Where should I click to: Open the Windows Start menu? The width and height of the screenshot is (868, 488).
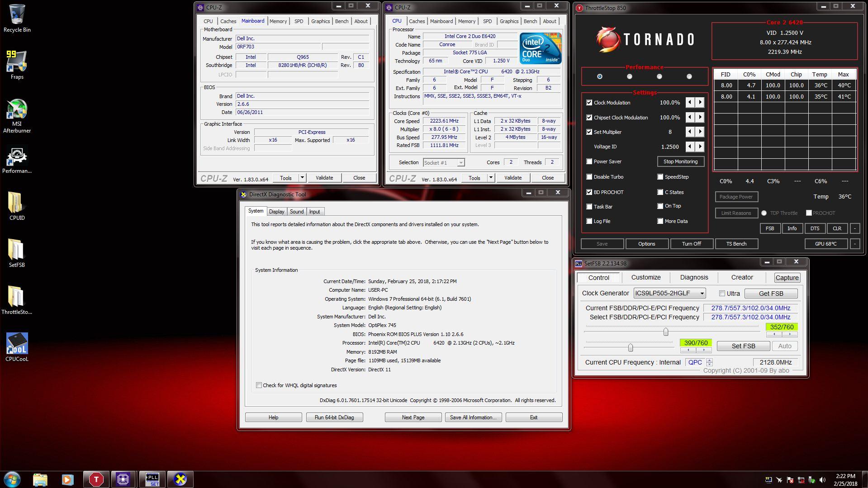click(x=12, y=479)
